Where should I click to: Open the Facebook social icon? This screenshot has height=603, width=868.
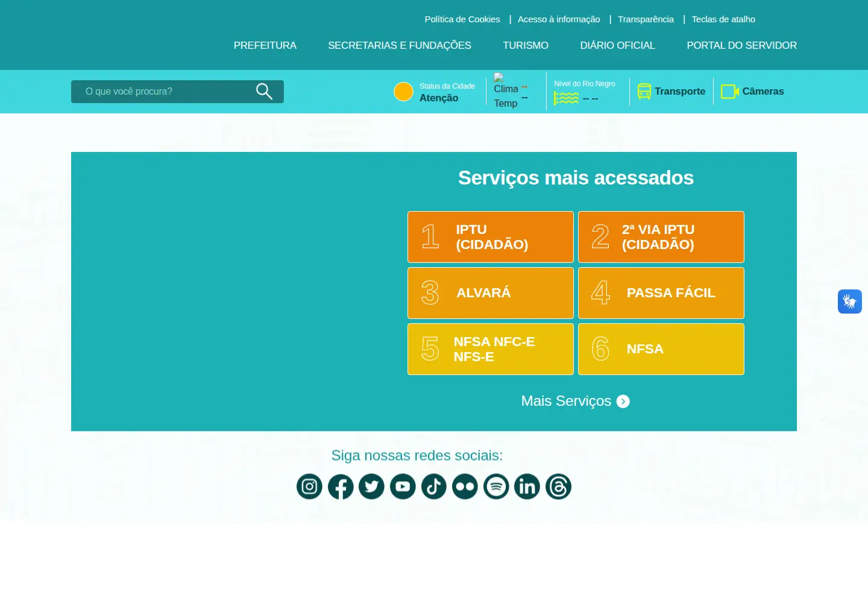pos(341,487)
